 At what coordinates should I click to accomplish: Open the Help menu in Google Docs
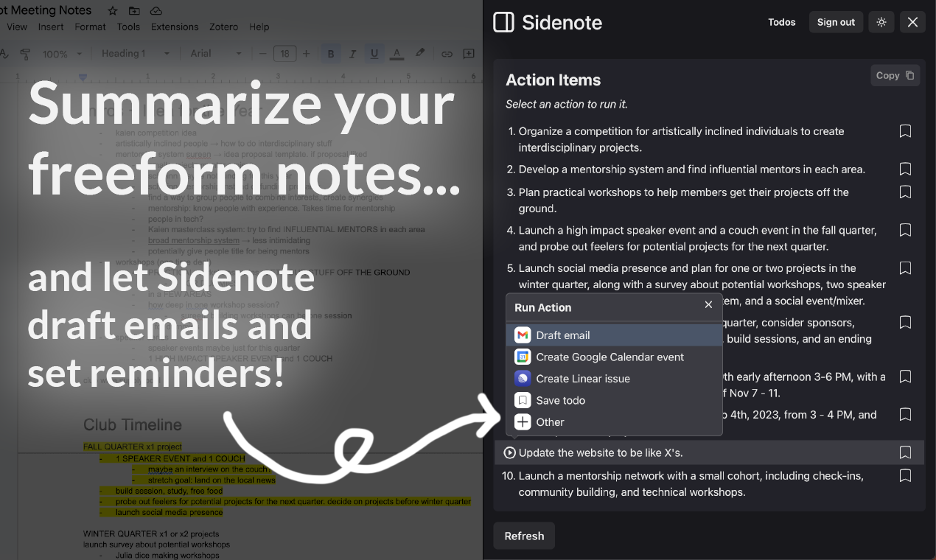coord(259,27)
